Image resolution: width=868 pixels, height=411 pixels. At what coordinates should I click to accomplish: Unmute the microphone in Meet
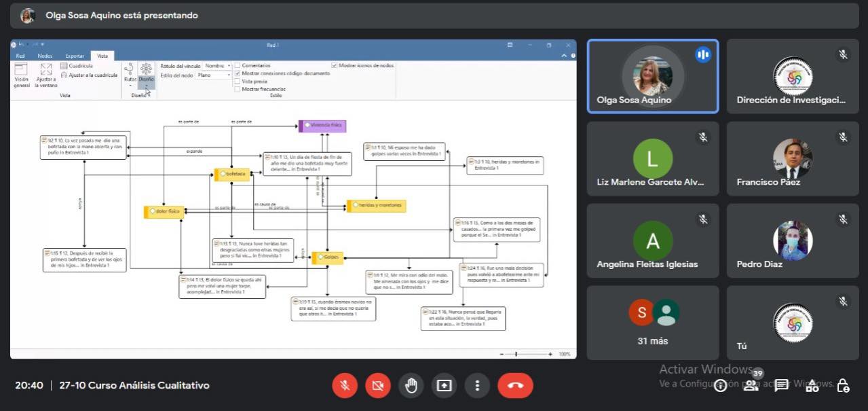(x=345, y=385)
